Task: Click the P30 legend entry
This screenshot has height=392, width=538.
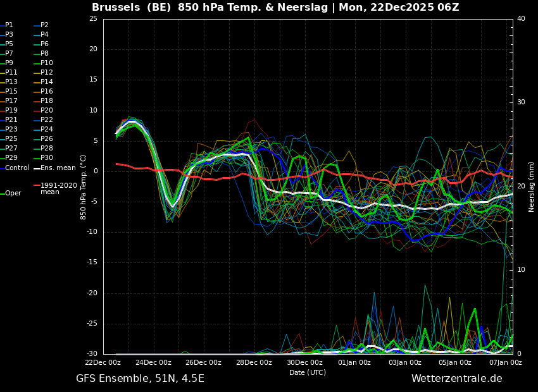Action: click(46, 158)
